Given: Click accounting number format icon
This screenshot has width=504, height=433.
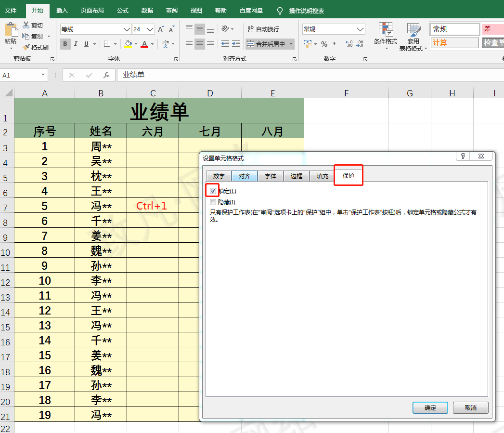Looking at the screenshot, I should point(308,44).
